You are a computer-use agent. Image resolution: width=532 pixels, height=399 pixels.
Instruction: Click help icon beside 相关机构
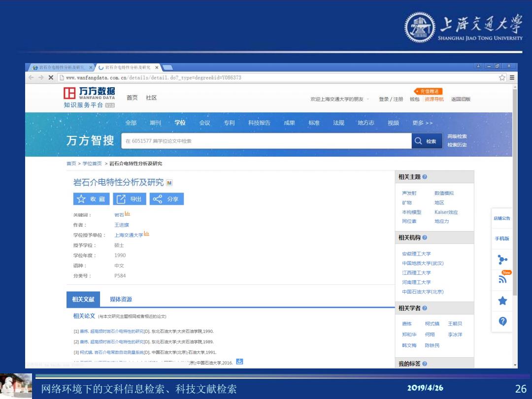(x=425, y=237)
